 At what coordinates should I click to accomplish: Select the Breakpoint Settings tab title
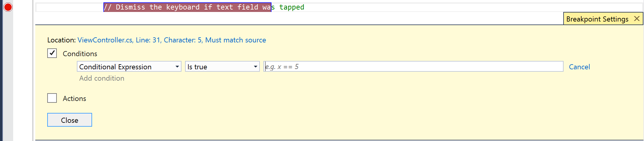click(597, 19)
